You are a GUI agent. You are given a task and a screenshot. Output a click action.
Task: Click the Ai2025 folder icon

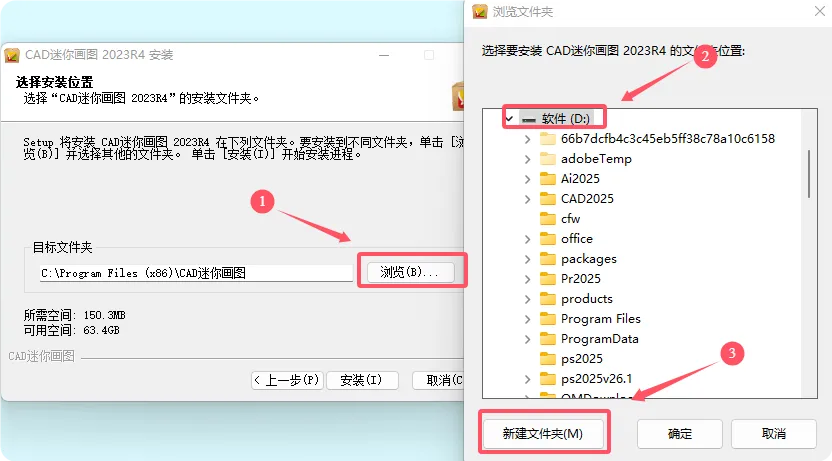pos(548,179)
